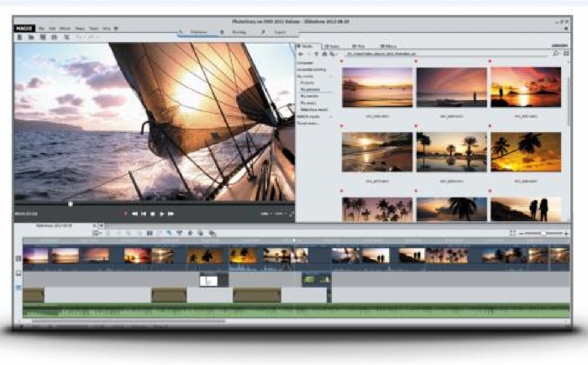This screenshot has width=588, height=365.
Task: Click the play button under the preview
Action: click(x=161, y=214)
